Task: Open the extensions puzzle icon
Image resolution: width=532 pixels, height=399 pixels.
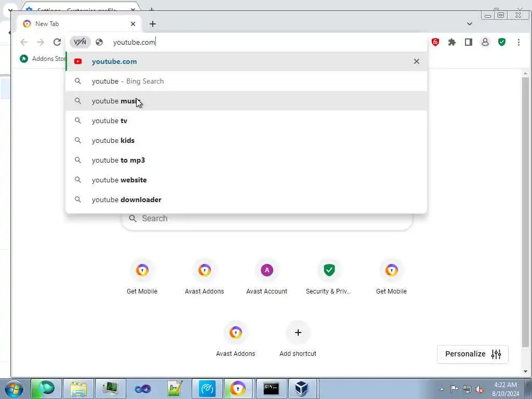Action: [x=452, y=42]
